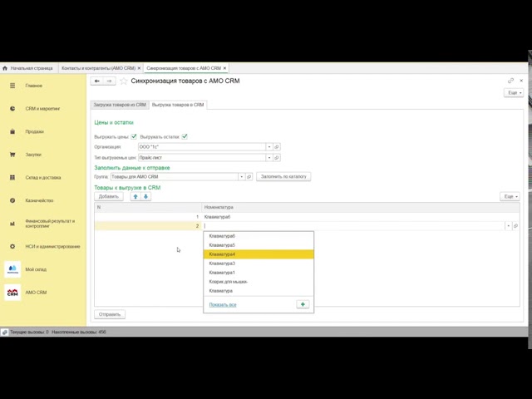Move row up with the up arrow
The height and width of the screenshot is (399, 532).
click(135, 197)
